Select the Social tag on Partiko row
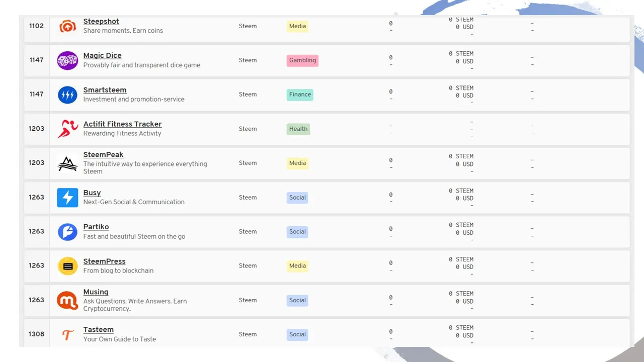 coord(297,232)
